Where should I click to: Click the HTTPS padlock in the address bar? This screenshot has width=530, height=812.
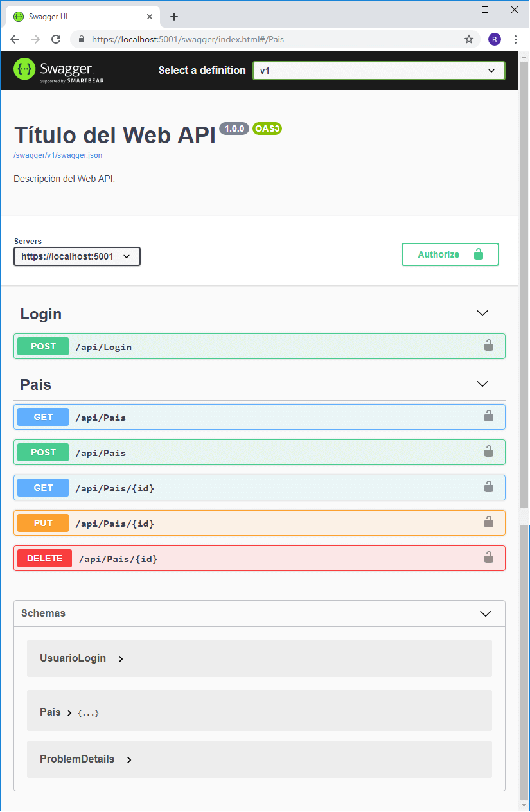[80, 39]
